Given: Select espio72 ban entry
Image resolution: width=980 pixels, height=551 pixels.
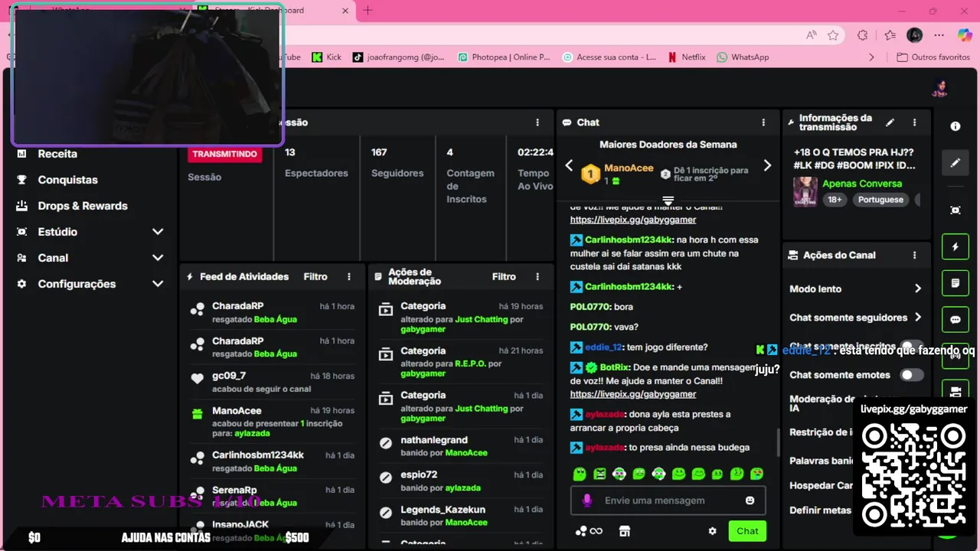Looking at the screenshot, I should (x=460, y=481).
